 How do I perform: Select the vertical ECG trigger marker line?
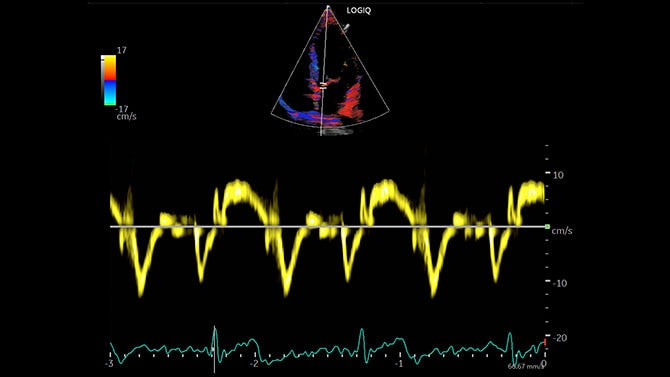point(215,349)
